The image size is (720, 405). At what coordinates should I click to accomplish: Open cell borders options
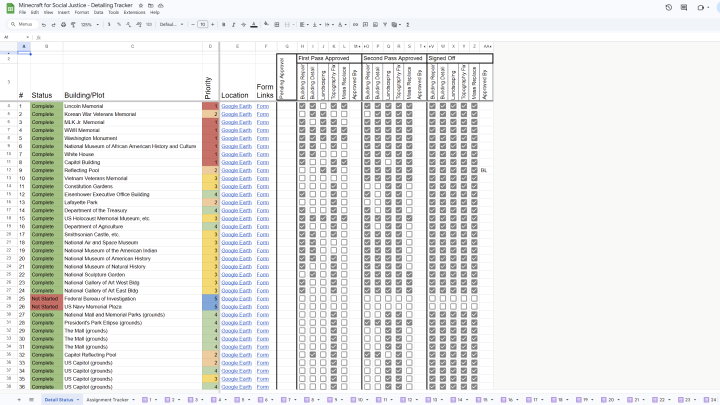tap(276, 24)
